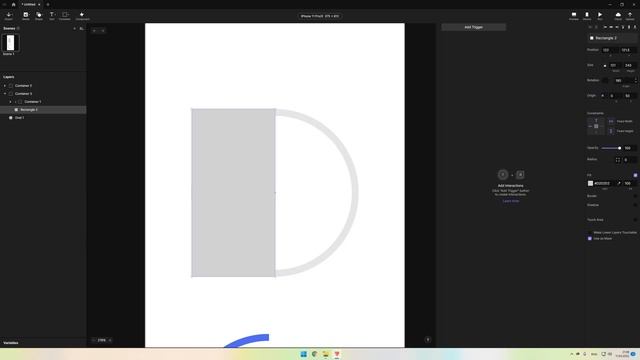Open new tab plus button
The width and height of the screenshot is (640, 360).
point(48,4)
